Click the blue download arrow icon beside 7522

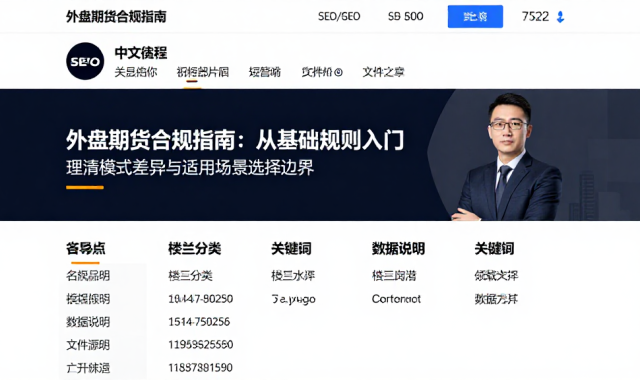[x=560, y=17]
